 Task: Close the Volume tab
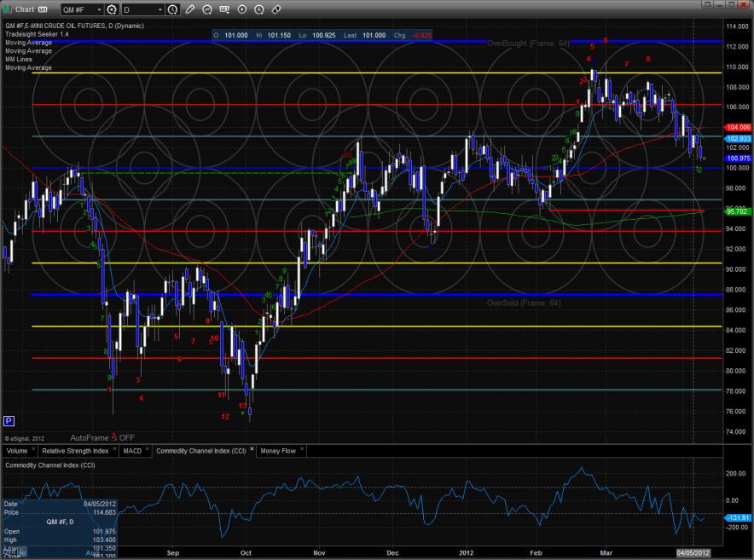pyautogui.click(x=32, y=450)
